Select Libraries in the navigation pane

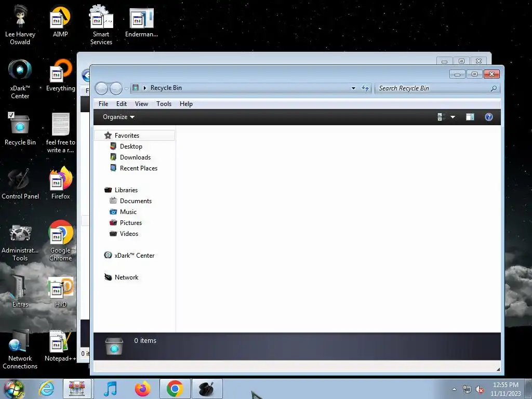pyautogui.click(x=126, y=190)
